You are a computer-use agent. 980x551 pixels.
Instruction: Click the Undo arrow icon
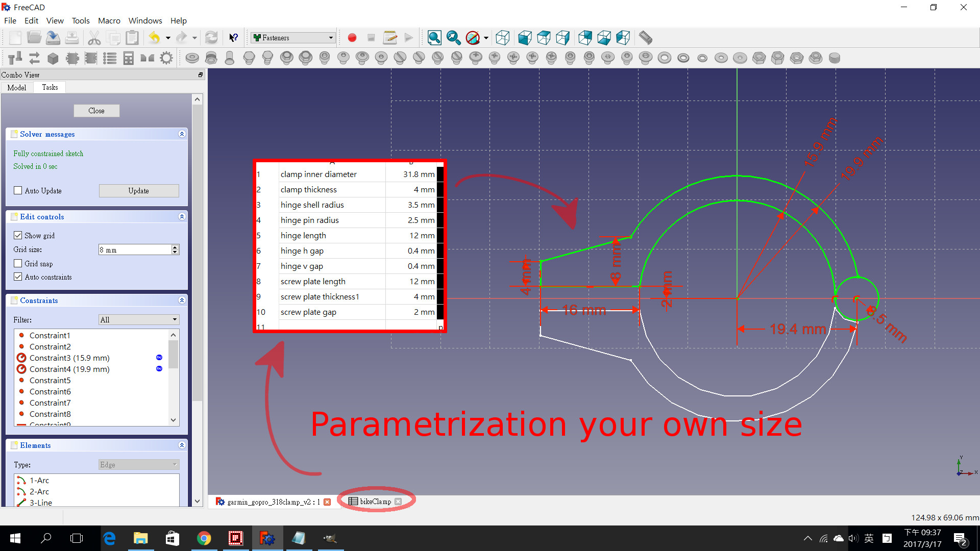154,38
